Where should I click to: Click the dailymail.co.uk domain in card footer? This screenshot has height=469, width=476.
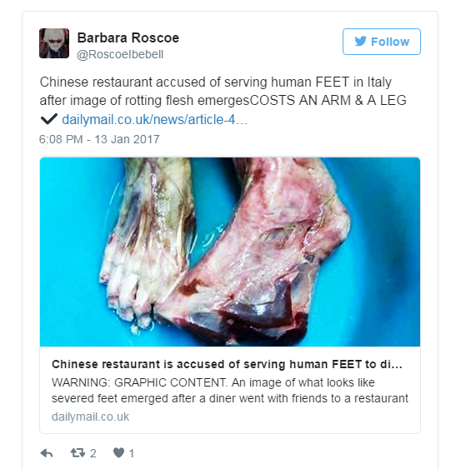click(x=91, y=417)
